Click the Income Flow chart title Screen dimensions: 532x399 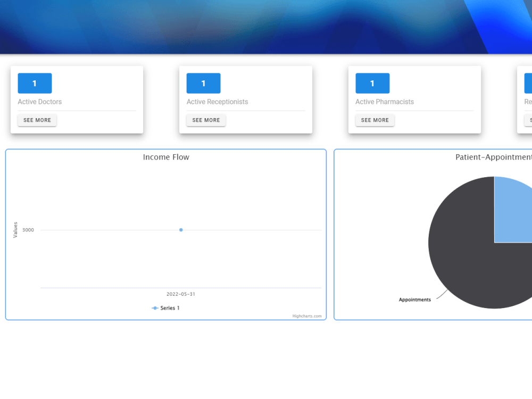click(x=166, y=157)
